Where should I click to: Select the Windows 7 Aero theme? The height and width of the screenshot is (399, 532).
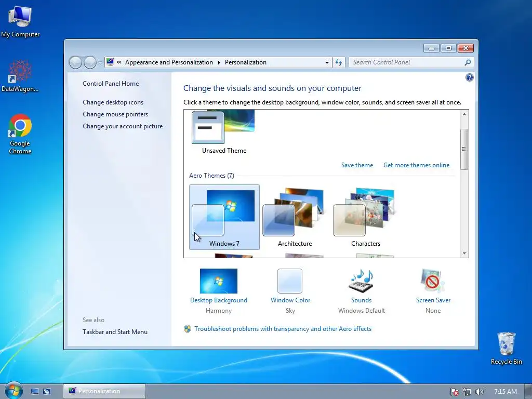(x=224, y=217)
